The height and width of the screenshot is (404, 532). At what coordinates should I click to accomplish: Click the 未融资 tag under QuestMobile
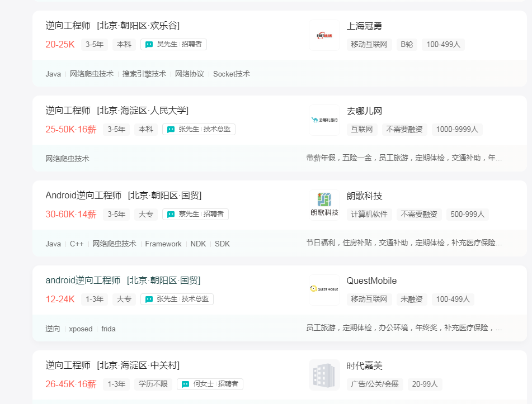[x=412, y=300]
